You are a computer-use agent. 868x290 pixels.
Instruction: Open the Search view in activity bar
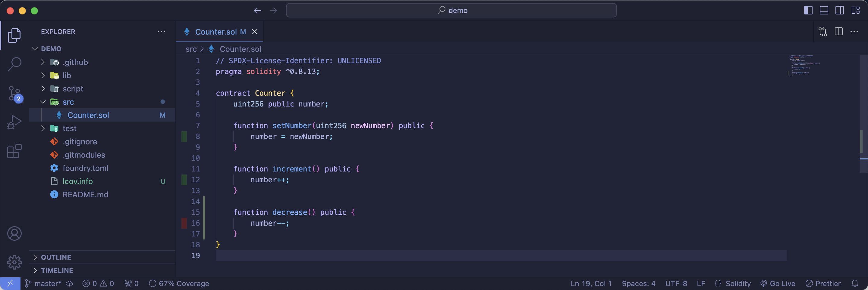tap(14, 64)
